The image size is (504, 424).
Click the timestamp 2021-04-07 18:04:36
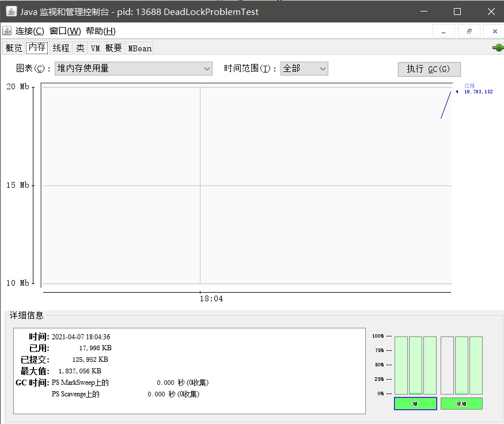coord(81,336)
